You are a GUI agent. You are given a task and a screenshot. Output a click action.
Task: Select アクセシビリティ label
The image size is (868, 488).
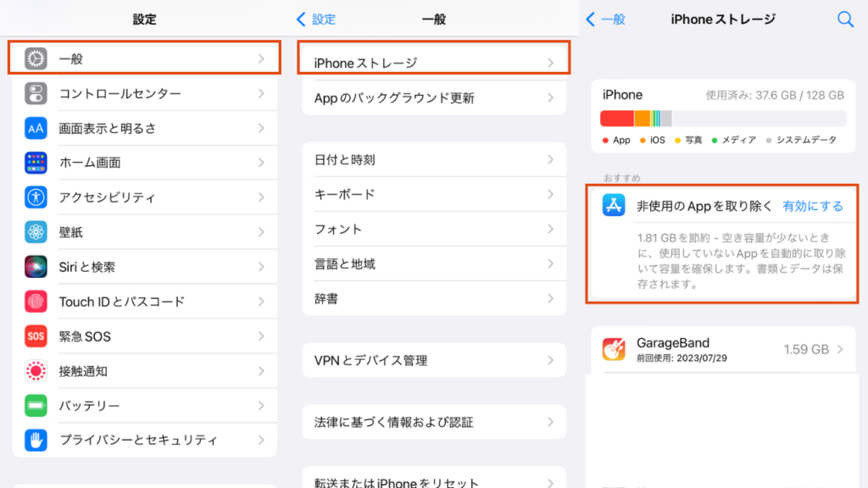pos(108,197)
